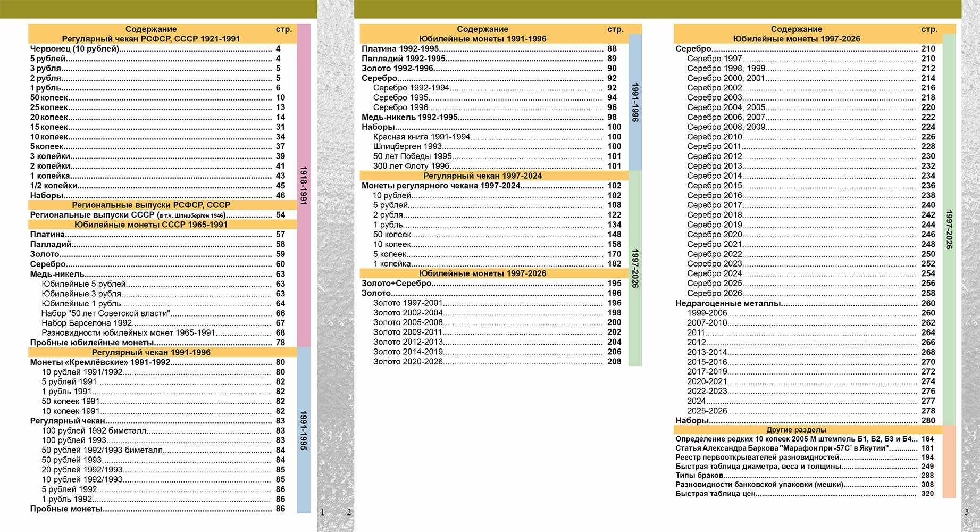980x532 pixels.
Task: Click page number 3 at bottom right
Action: point(966,512)
